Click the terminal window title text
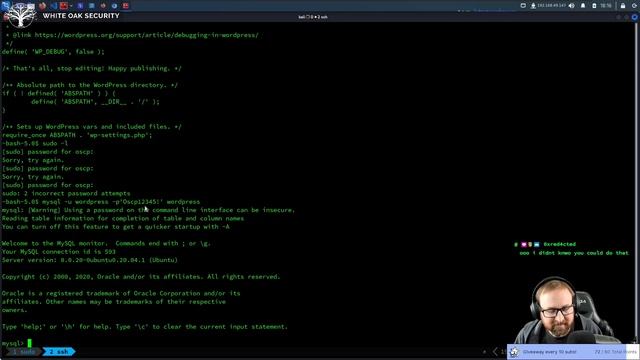 coord(313,17)
